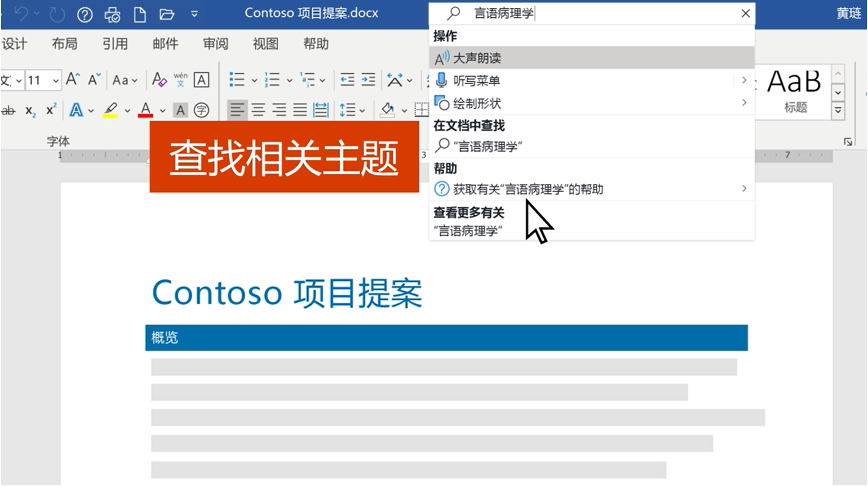
Task: Get help about "言语病理学"
Action: 592,189
